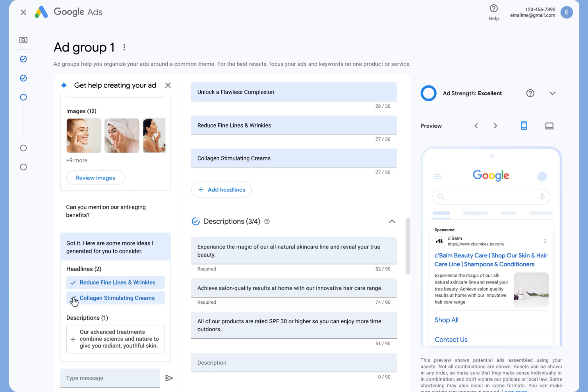Collapse the Descriptions section chevron
The width and height of the screenshot is (588, 392).
tap(392, 222)
